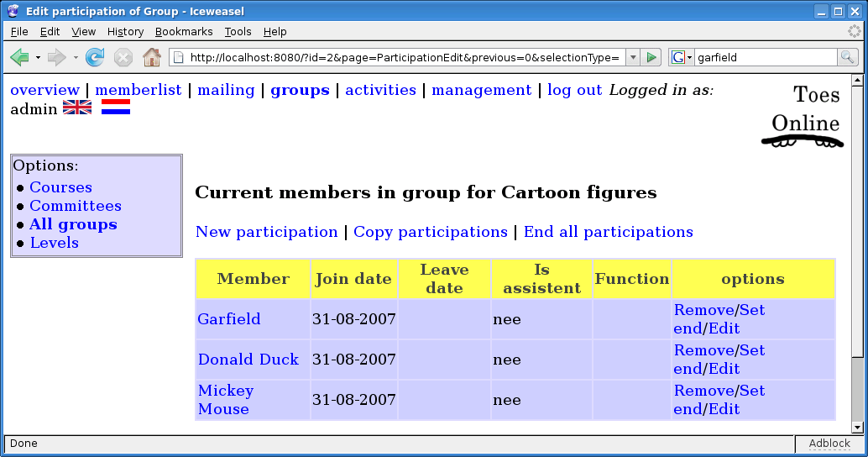This screenshot has width=868, height=457.
Task: Open the Forward button history dropdown
Action: [76, 58]
